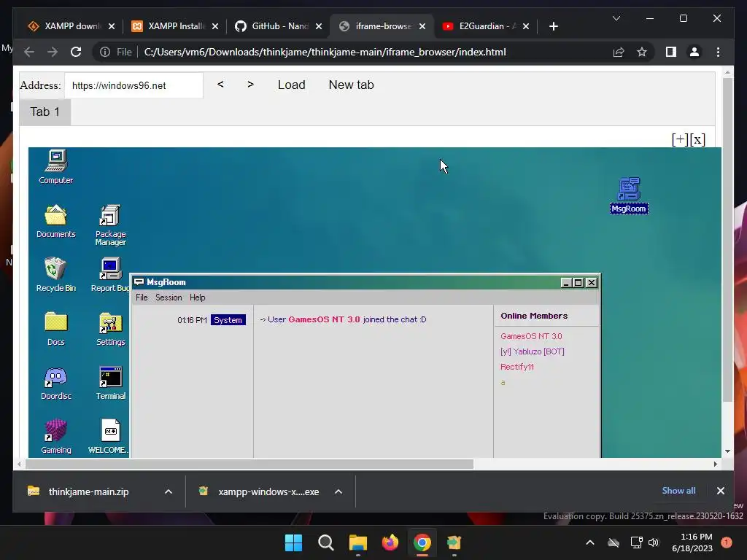This screenshot has width=747, height=560.
Task: Open the Recycle Bin icon
Action: (x=55, y=274)
